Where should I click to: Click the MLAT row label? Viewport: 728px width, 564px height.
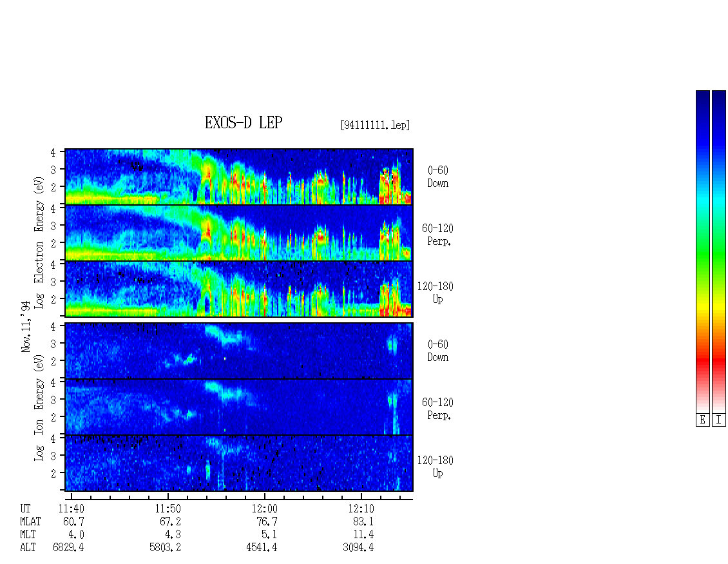pyautogui.click(x=30, y=521)
